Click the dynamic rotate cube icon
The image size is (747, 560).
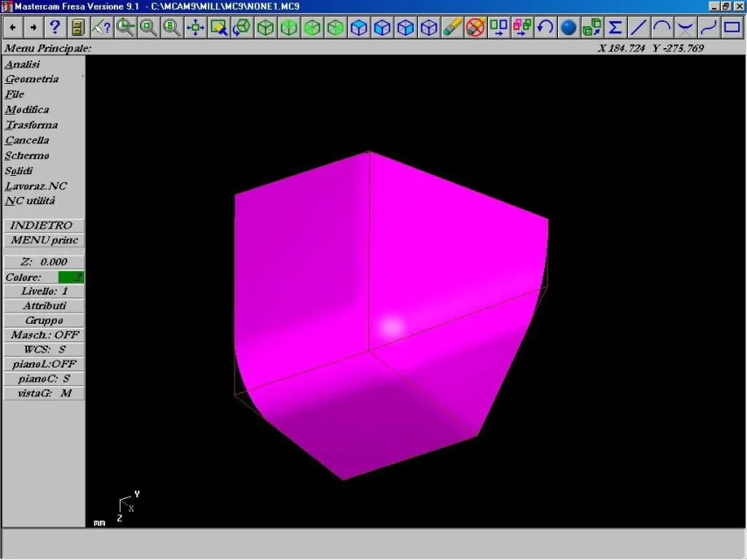click(242, 27)
